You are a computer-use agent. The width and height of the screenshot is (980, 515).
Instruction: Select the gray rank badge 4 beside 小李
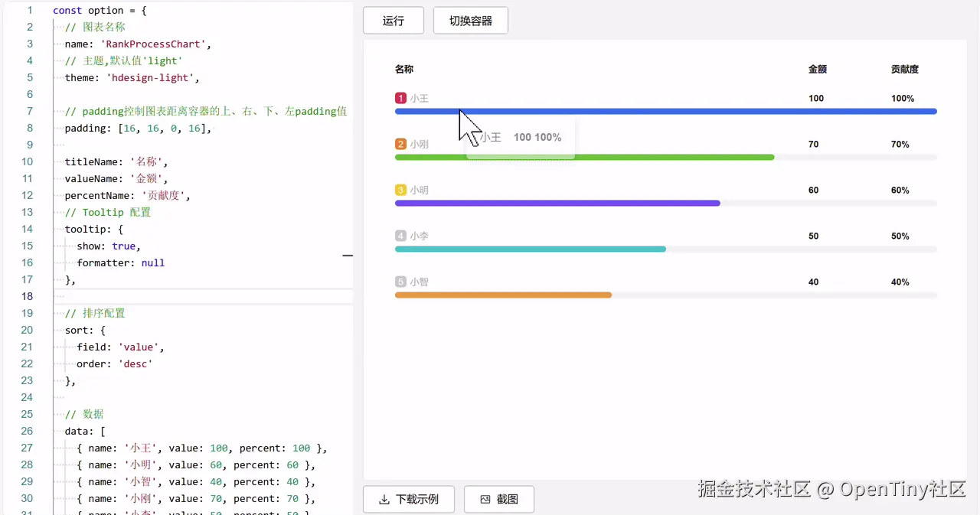tap(400, 236)
